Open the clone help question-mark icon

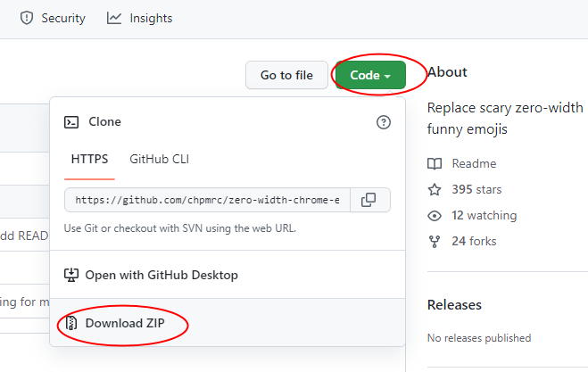point(384,122)
